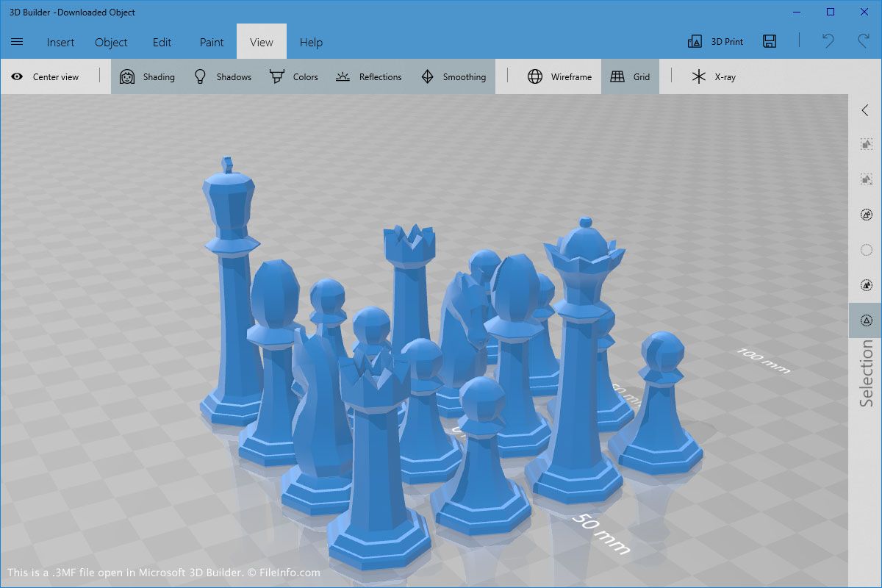
Task: Click the topmost dashed-square selection icon in sidebar
Action: 866,145
